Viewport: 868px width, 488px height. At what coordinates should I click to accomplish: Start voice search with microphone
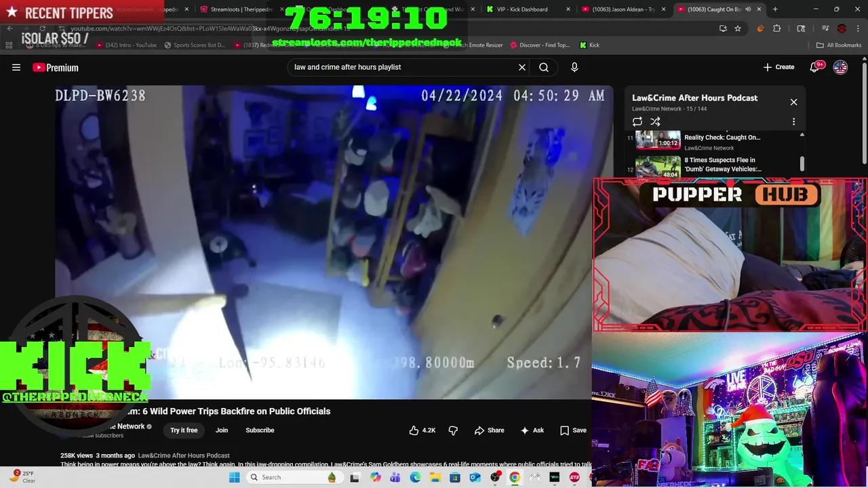click(x=574, y=67)
